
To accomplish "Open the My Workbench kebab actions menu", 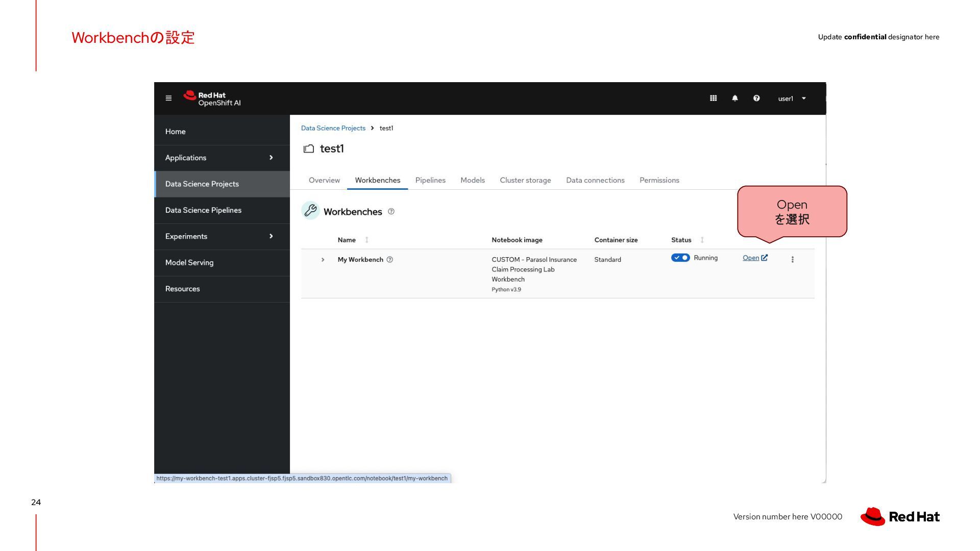I will point(792,260).
